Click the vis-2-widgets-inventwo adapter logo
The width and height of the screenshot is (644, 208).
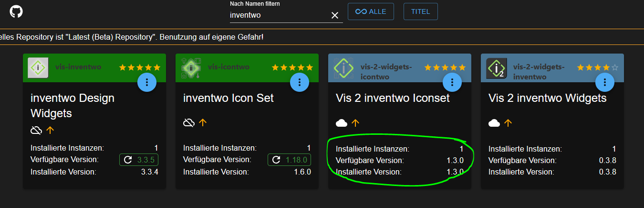496,68
